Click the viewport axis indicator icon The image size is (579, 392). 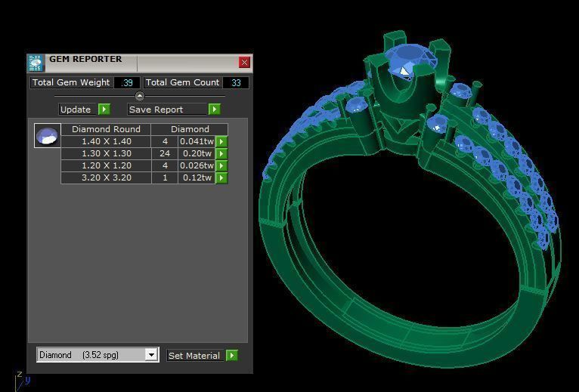(x=22, y=381)
